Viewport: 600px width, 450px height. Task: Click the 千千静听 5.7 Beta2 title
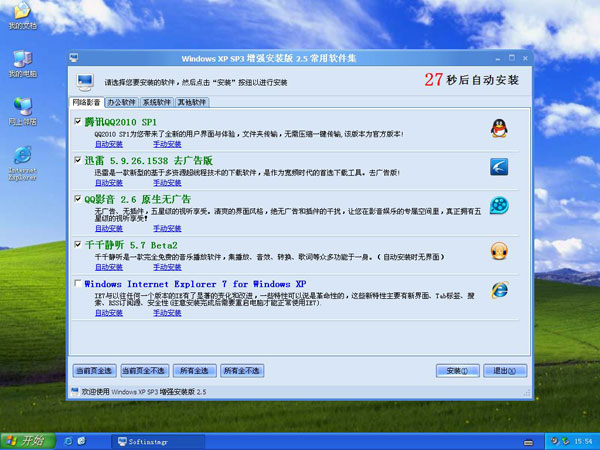click(131, 245)
